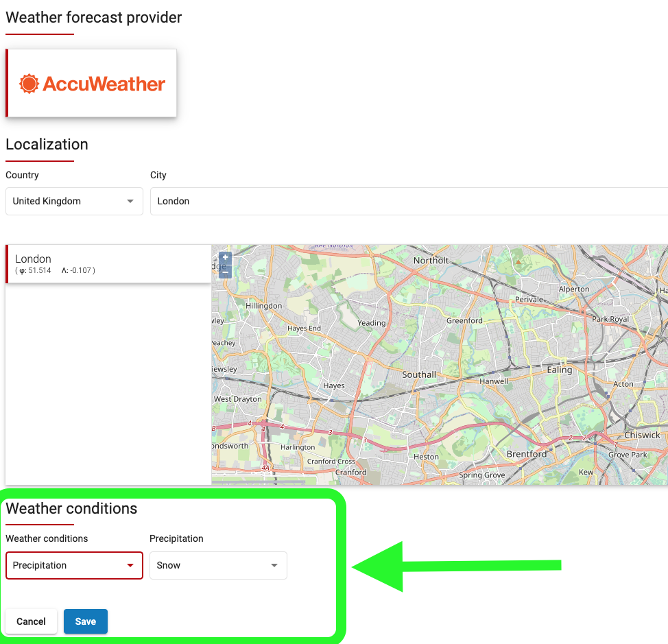Select the London location result
This screenshot has width=668, height=644.
tap(108, 263)
